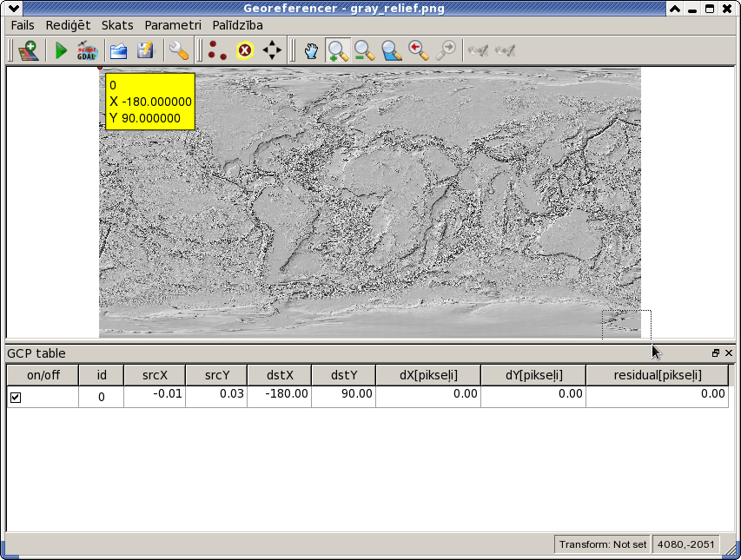This screenshot has height=560, width=741.
Task: Click the dY[pikseļi] column header
Action: click(533, 375)
